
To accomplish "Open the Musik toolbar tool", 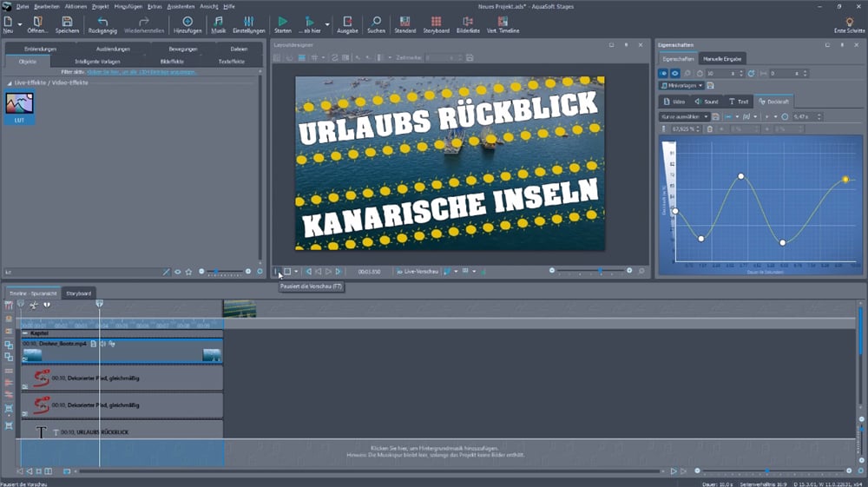I will [218, 21].
